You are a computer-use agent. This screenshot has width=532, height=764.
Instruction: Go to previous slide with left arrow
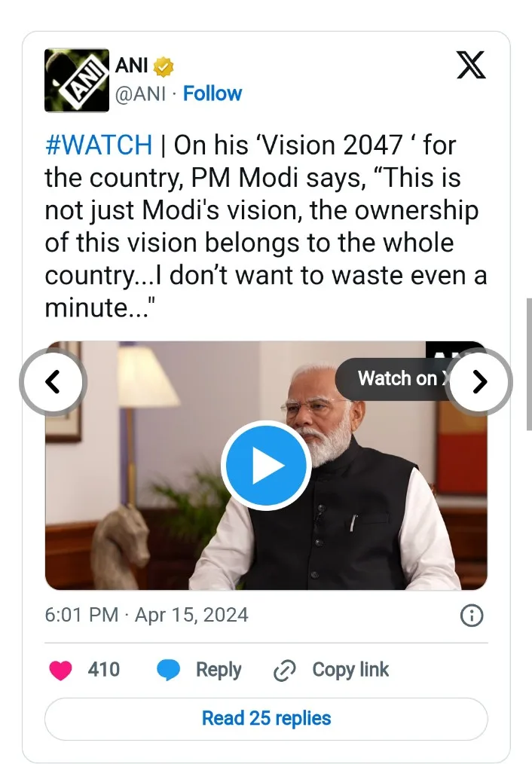pyautogui.click(x=53, y=383)
